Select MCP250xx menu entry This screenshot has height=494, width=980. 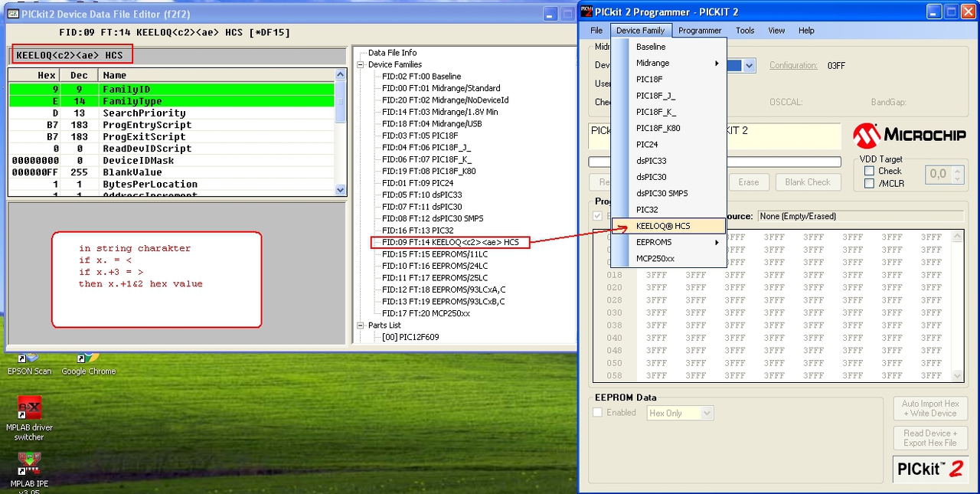(x=668, y=258)
